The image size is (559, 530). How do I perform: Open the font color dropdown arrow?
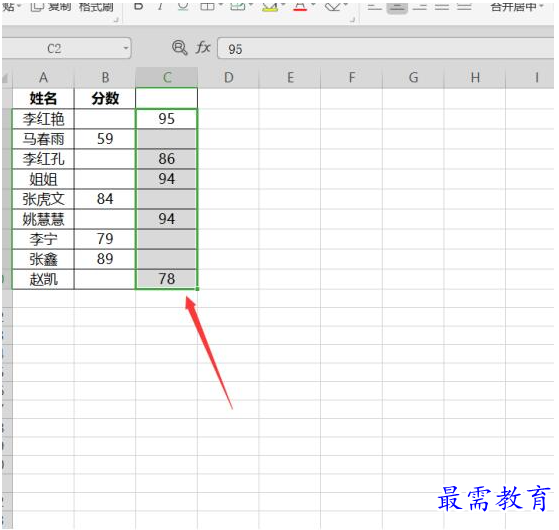[313, 5]
